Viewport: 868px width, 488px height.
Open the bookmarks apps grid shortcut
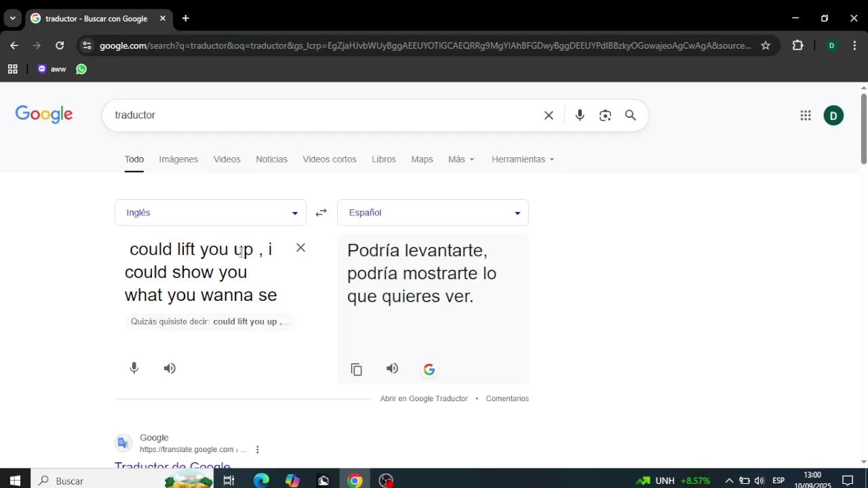click(12, 69)
